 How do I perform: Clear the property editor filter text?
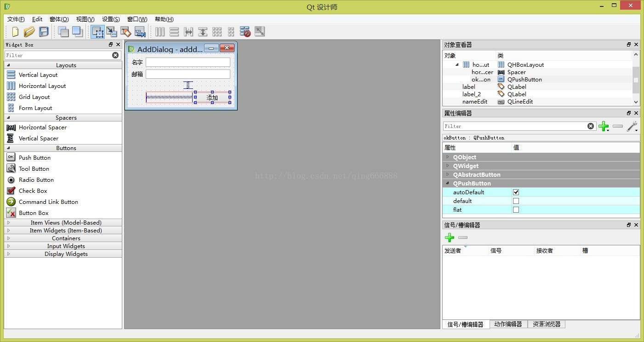pos(591,126)
